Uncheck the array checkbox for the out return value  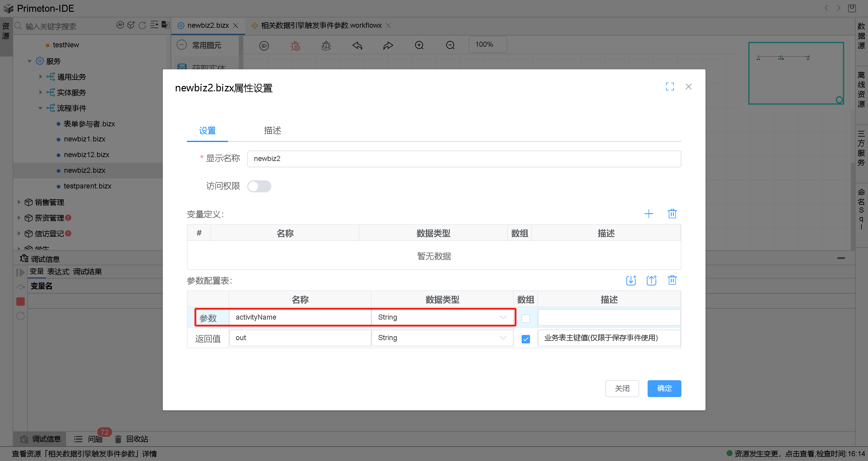coord(525,339)
